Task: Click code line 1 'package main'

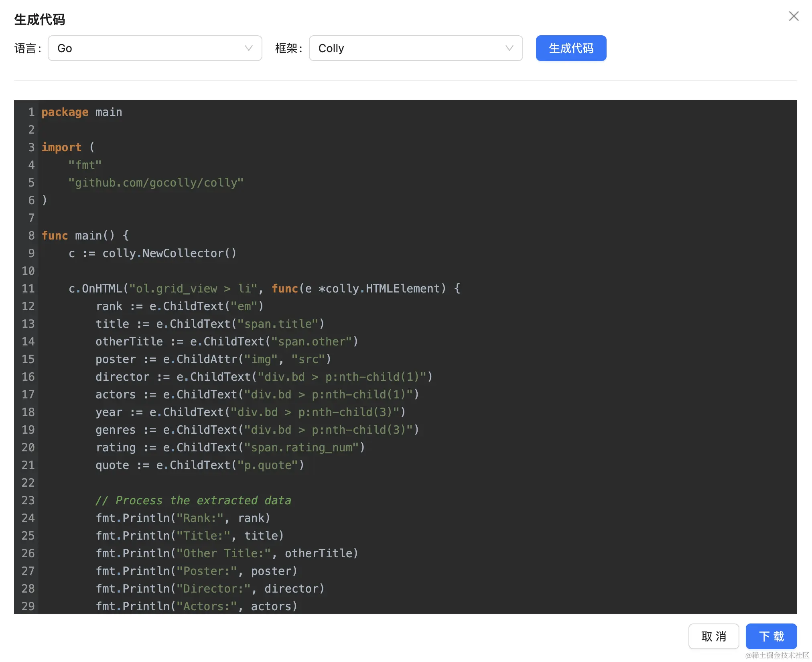Action: pos(82,112)
